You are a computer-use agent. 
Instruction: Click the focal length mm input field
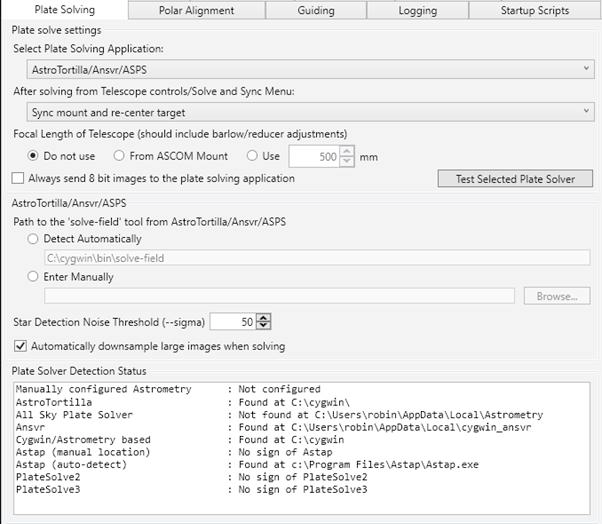313,156
